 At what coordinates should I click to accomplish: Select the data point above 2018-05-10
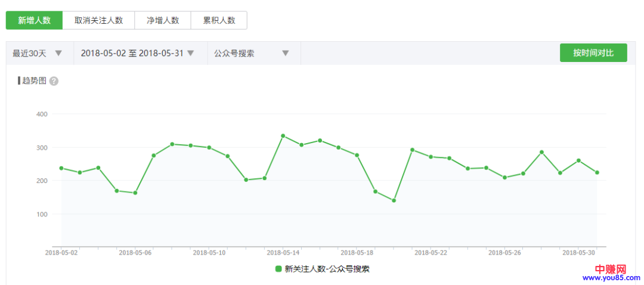click(x=209, y=147)
